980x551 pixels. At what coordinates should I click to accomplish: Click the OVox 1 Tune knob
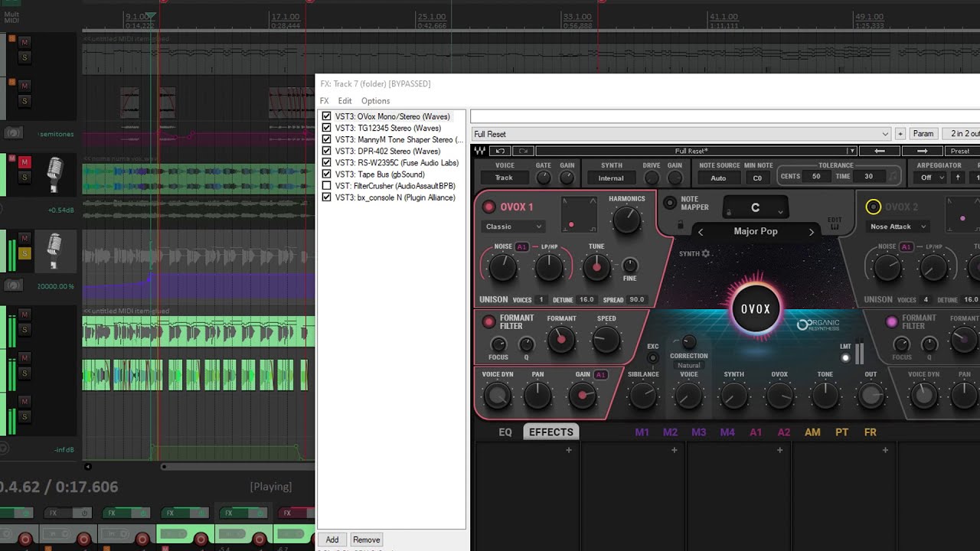pos(596,267)
